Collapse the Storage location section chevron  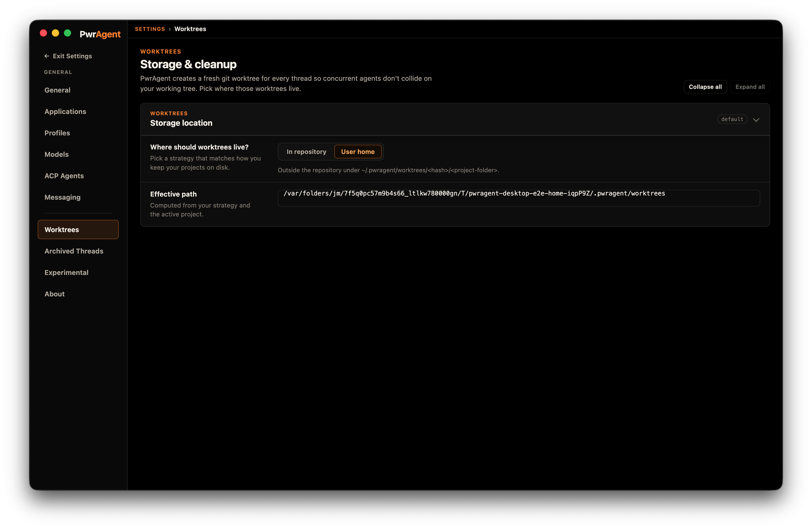click(x=756, y=120)
